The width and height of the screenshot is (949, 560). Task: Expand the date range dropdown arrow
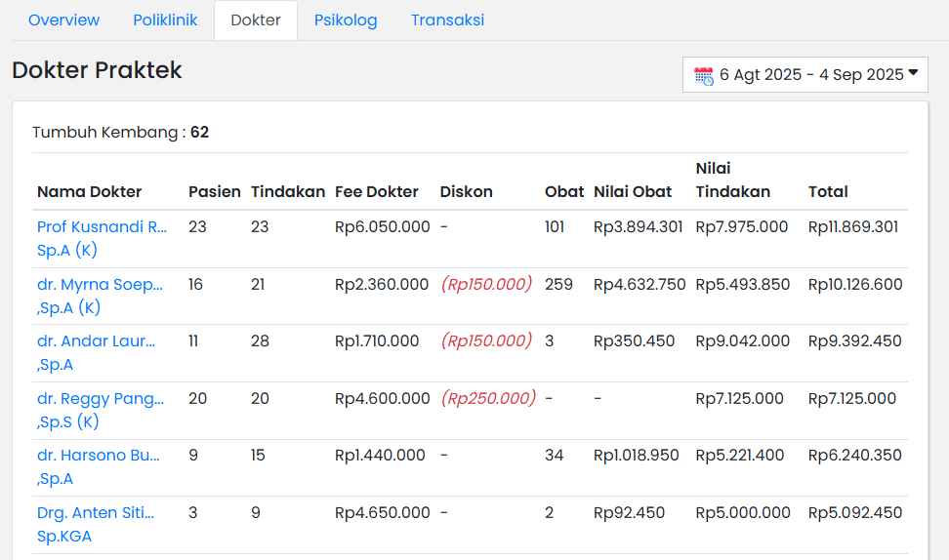913,73
